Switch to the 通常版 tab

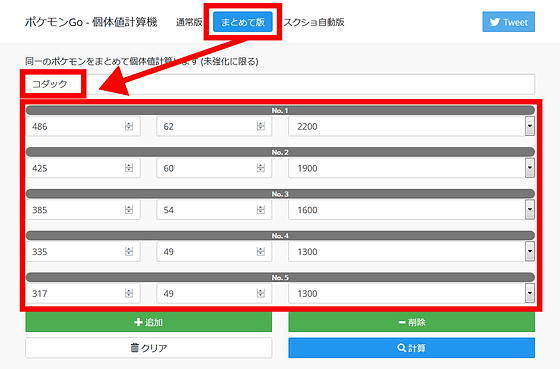(x=189, y=22)
